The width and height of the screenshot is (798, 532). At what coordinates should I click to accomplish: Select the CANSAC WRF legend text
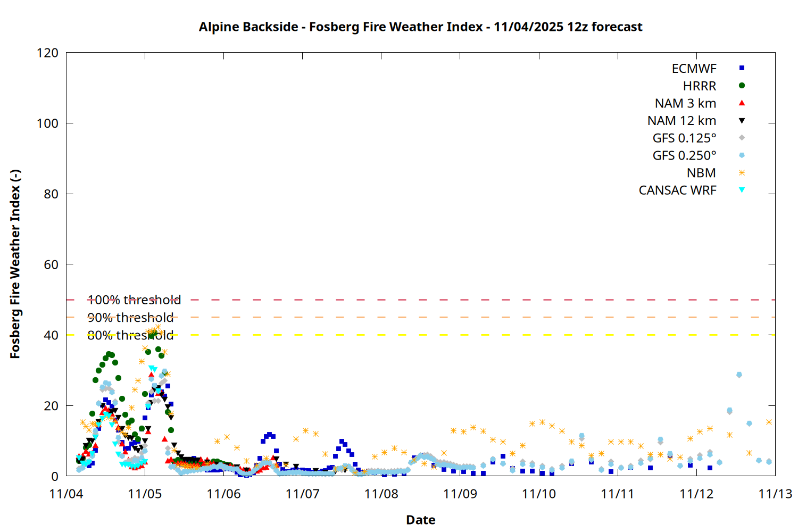tap(677, 190)
